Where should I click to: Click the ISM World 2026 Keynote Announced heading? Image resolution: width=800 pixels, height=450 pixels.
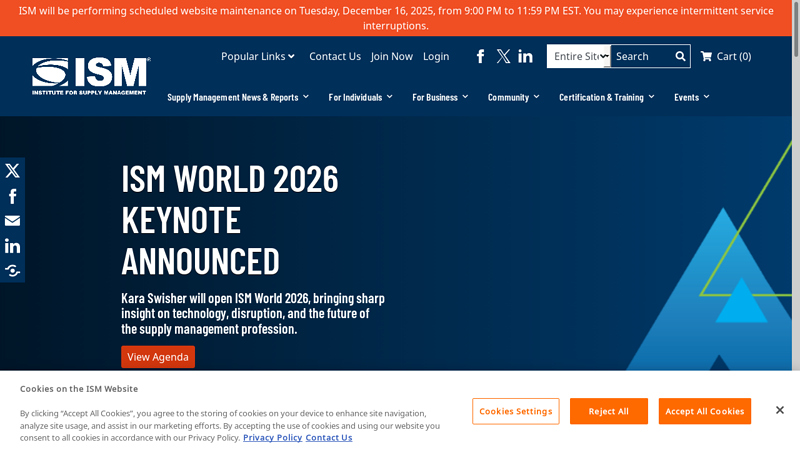tap(230, 219)
